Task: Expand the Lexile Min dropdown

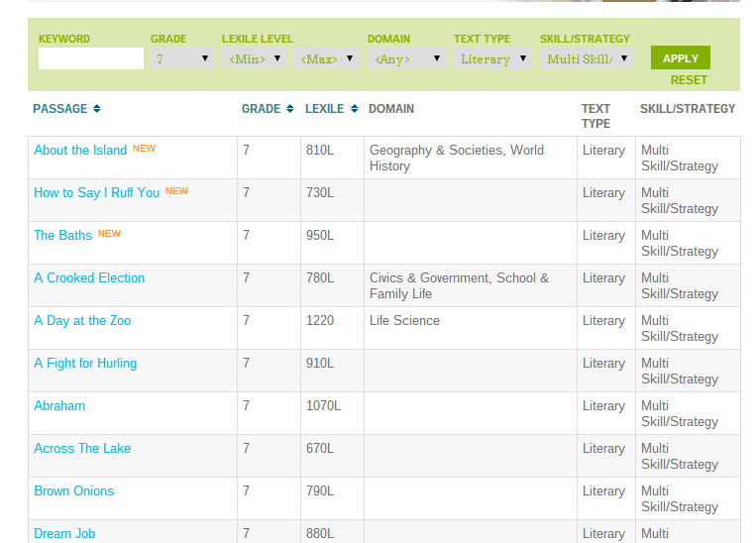Action: coord(255,58)
